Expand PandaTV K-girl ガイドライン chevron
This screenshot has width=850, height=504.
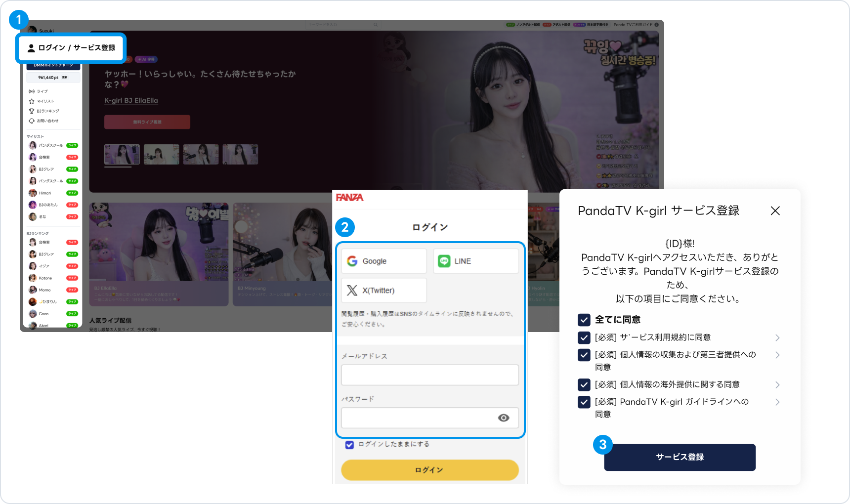(777, 402)
